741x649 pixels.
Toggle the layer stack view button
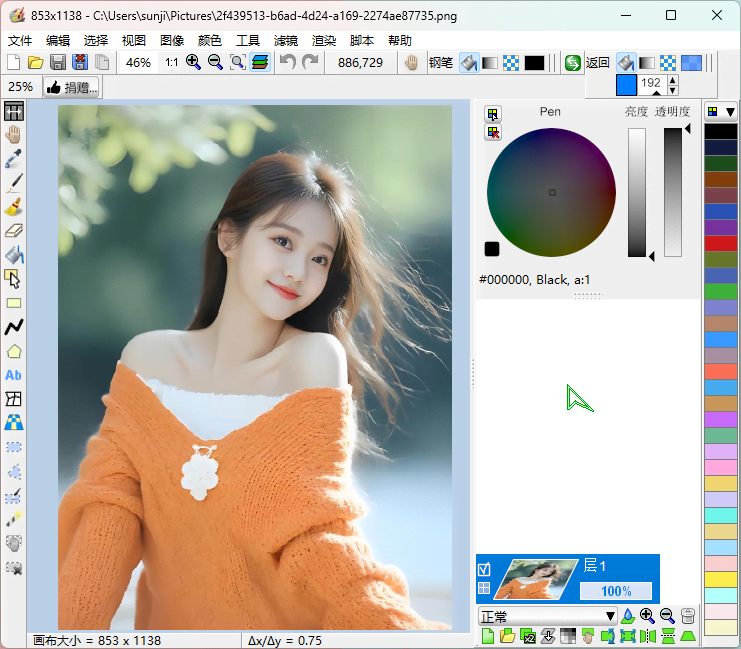point(260,62)
